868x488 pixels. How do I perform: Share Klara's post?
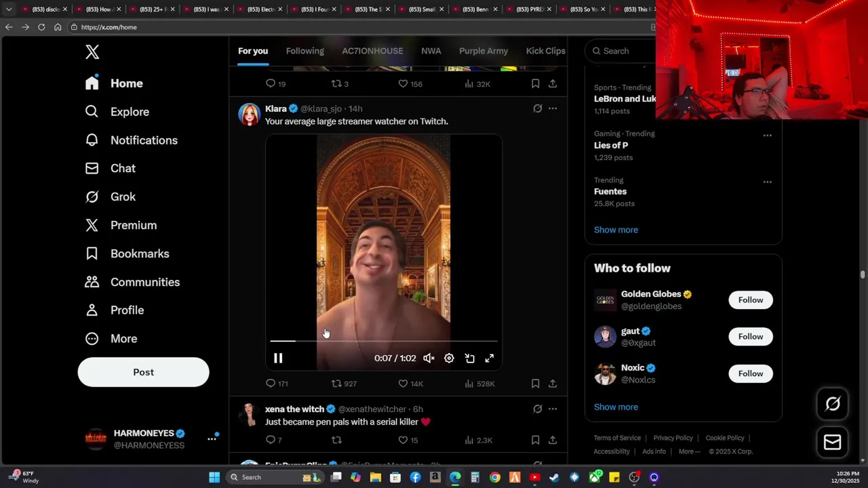pos(553,384)
